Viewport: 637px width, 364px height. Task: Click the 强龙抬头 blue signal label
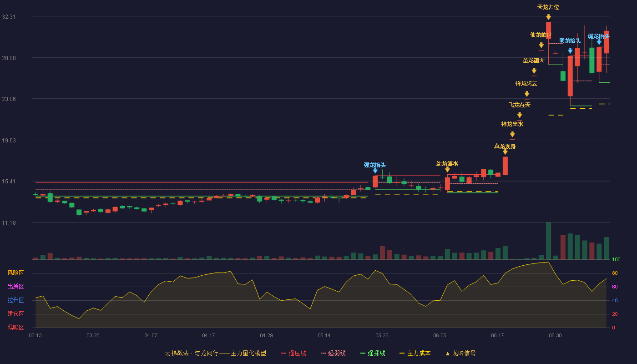point(375,165)
